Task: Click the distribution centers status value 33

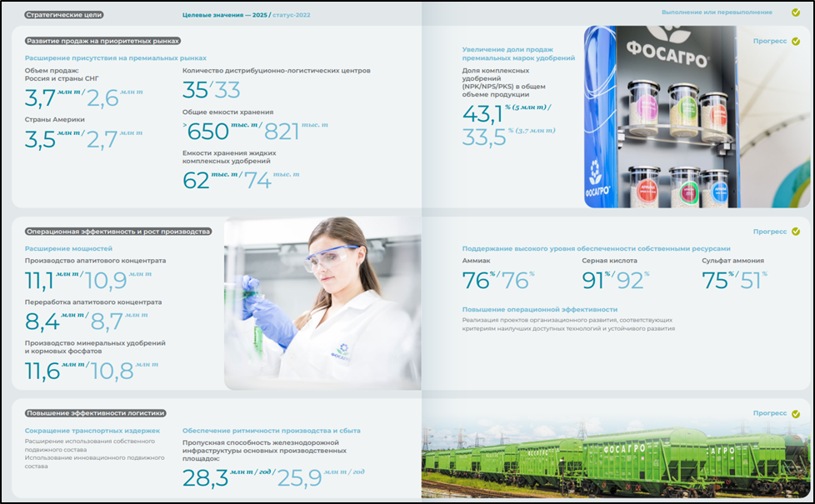Action: click(x=227, y=91)
